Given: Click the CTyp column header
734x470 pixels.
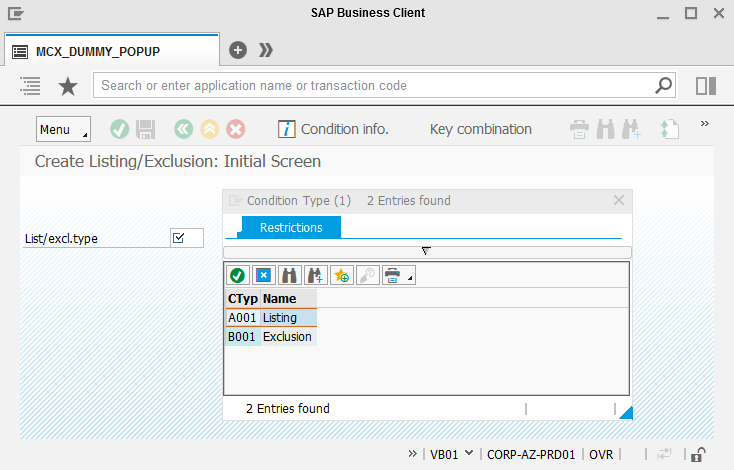Looking at the screenshot, I should [x=243, y=299].
